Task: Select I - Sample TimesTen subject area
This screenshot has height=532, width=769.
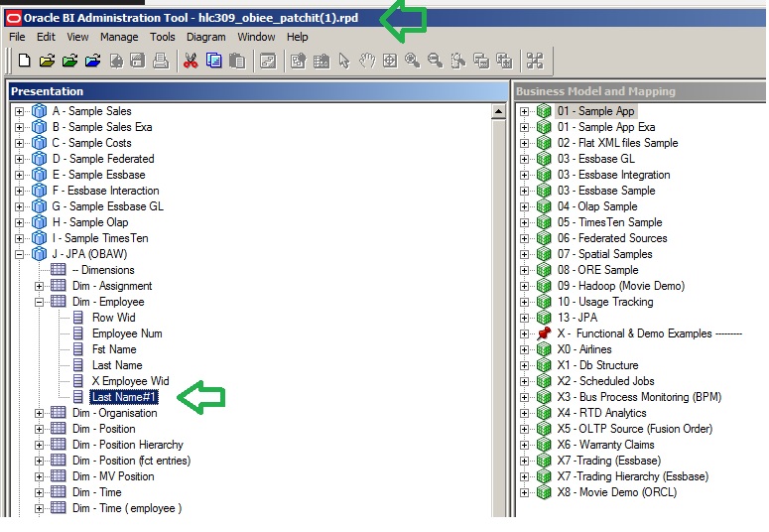Action: 100,238
